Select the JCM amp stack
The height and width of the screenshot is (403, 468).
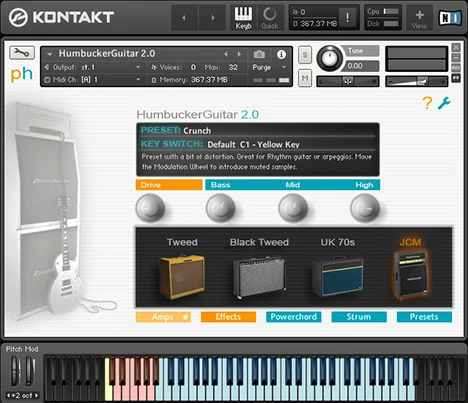coord(411,275)
